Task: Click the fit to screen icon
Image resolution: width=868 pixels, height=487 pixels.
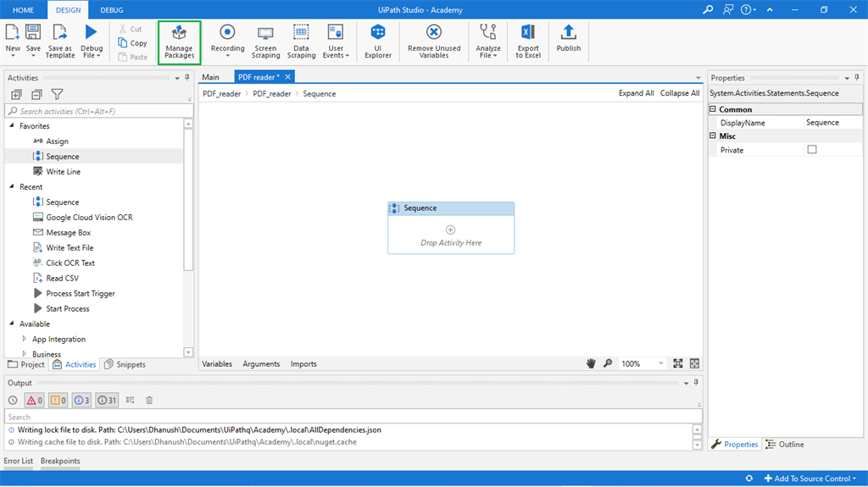Action: 677,363
